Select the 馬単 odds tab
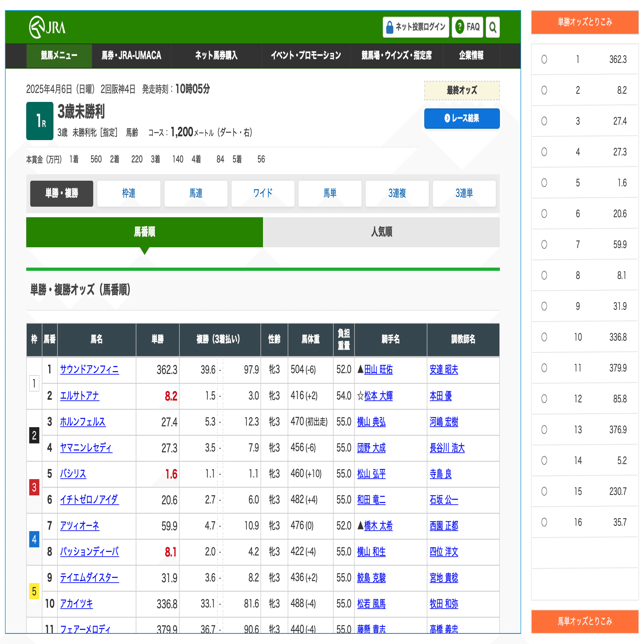 (x=330, y=193)
